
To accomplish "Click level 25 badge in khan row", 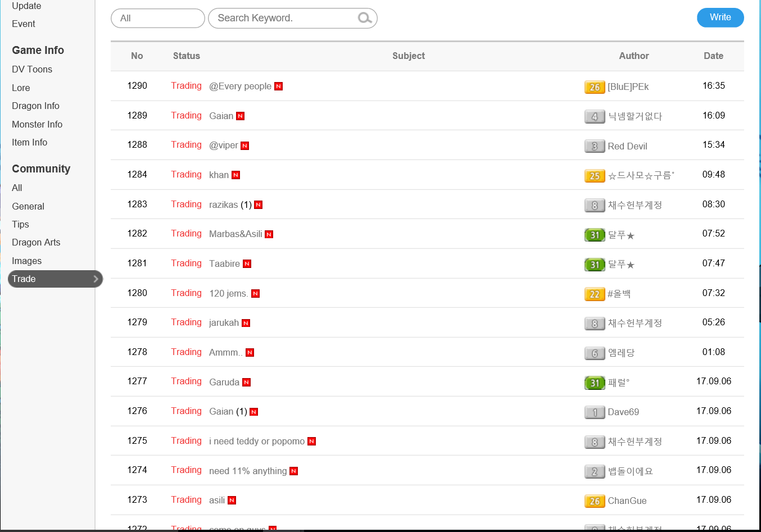I will (x=595, y=176).
